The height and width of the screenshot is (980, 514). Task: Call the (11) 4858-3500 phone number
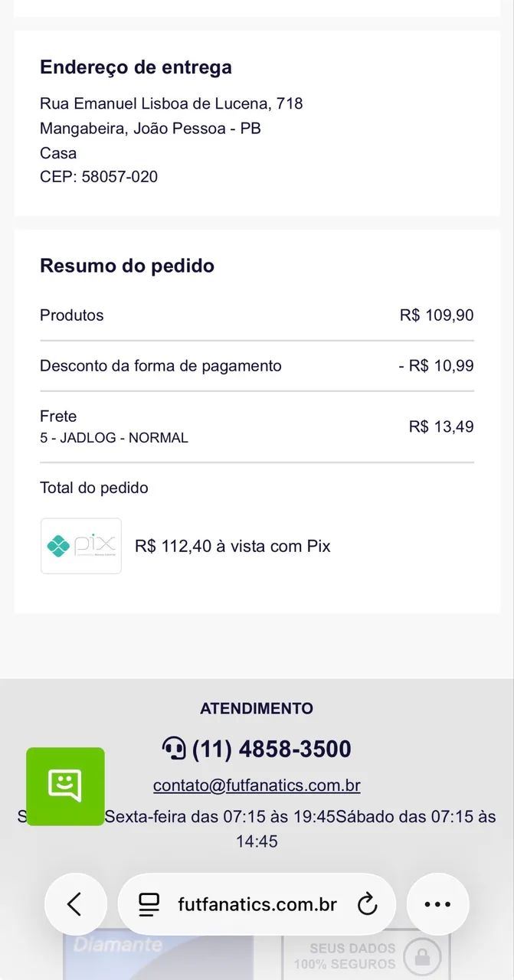pos(271,749)
